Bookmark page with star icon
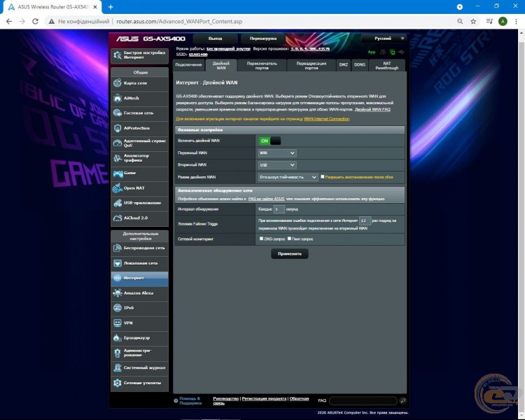The height and width of the screenshot is (420, 525). [x=473, y=22]
